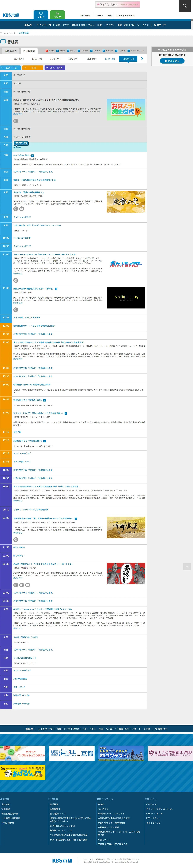The image size is (193, 868).
Task: Click the ホーム breadcrumb link
Action: [x=3, y=33]
